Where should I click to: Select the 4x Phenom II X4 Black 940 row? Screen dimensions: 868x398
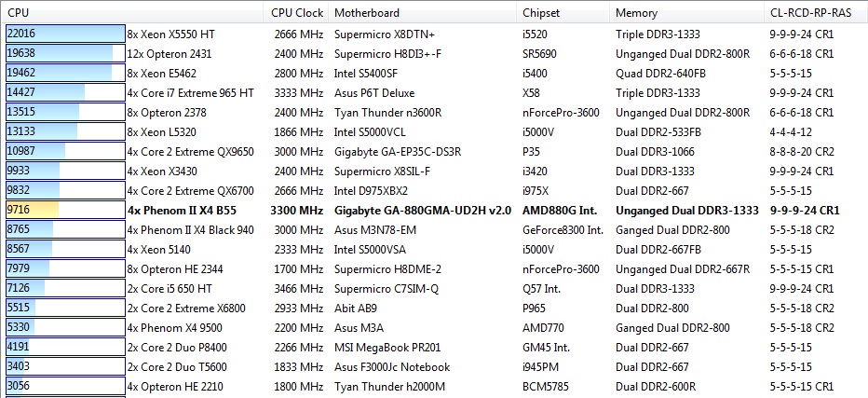(x=190, y=230)
